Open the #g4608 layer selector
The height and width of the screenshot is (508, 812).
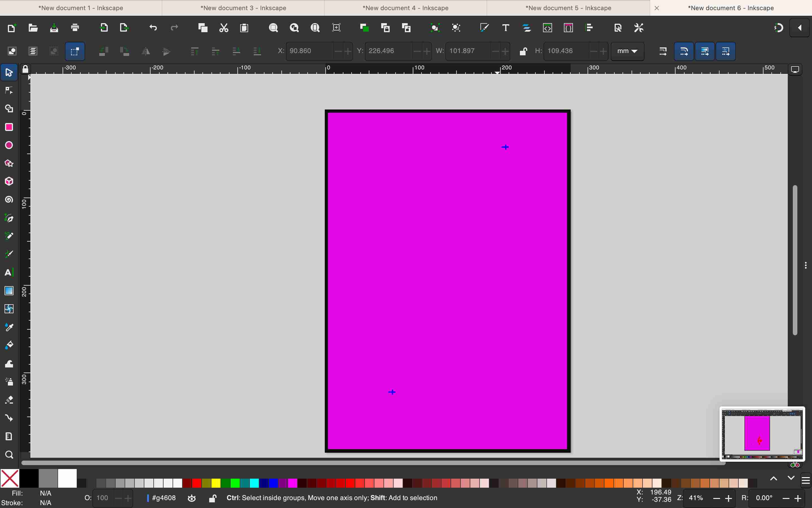(161, 498)
